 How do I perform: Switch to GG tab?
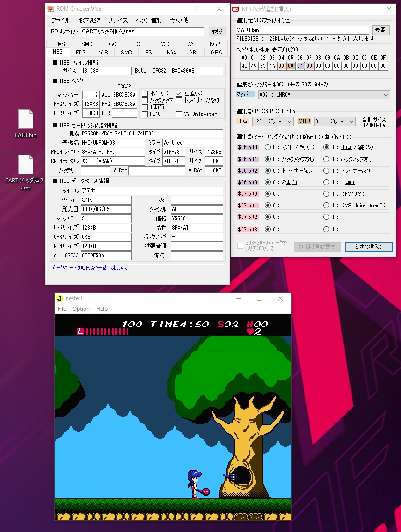click(x=113, y=44)
